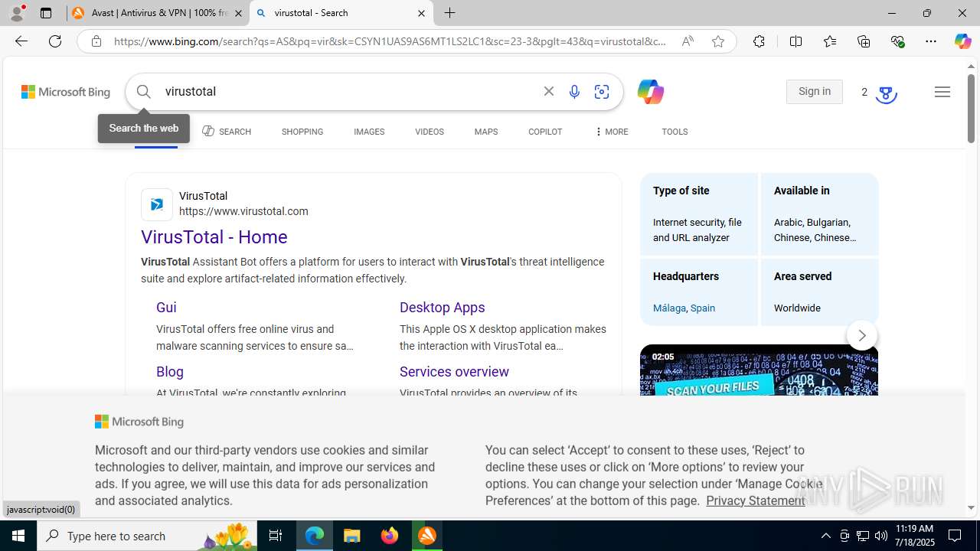The height and width of the screenshot is (551, 980).
Task: Switch to IMAGES results
Action: click(369, 132)
